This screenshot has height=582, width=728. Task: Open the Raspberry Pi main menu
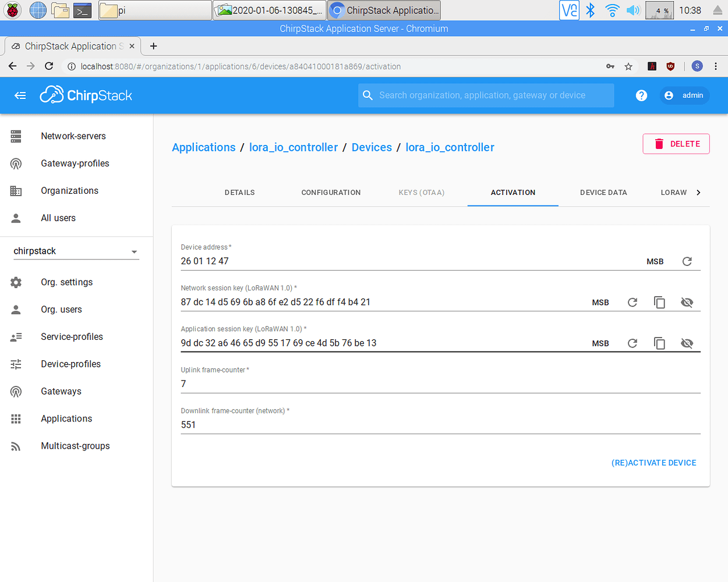tap(13, 10)
